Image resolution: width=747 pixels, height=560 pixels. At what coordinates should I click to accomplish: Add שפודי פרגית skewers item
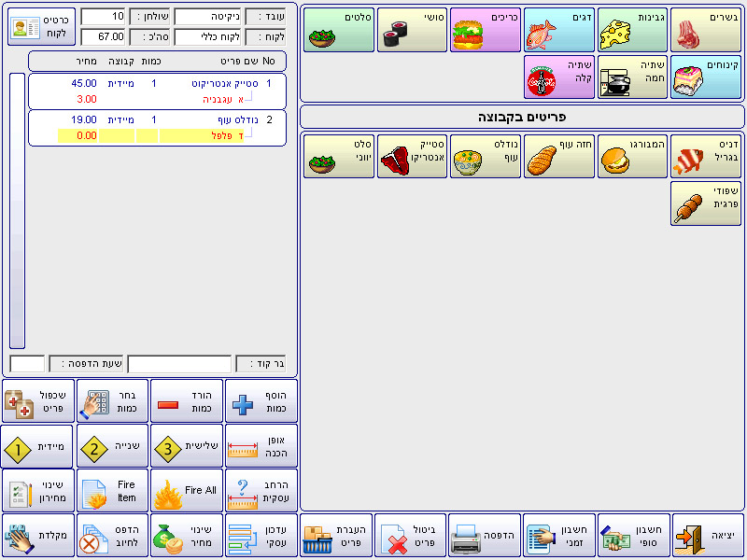tap(707, 203)
